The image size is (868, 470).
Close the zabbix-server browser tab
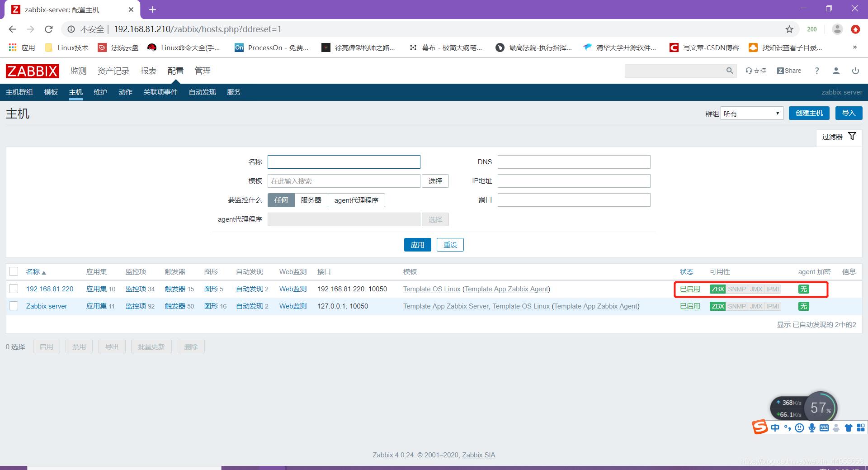[x=131, y=9]
